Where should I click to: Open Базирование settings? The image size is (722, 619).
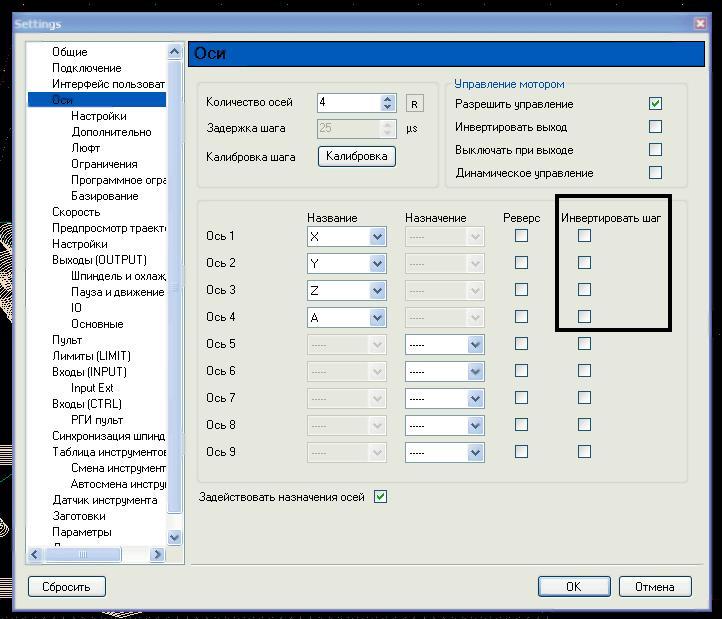[105, 196]
